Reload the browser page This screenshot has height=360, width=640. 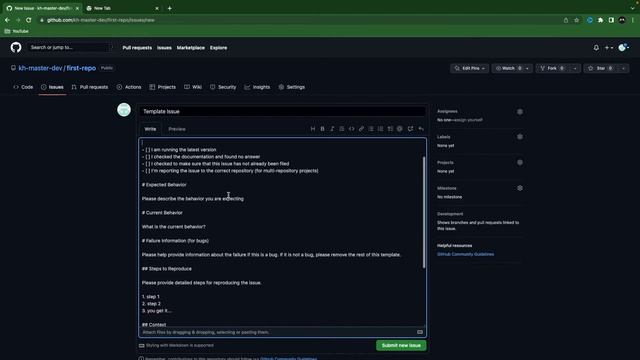pyautogui.click(x=29, y=20)
